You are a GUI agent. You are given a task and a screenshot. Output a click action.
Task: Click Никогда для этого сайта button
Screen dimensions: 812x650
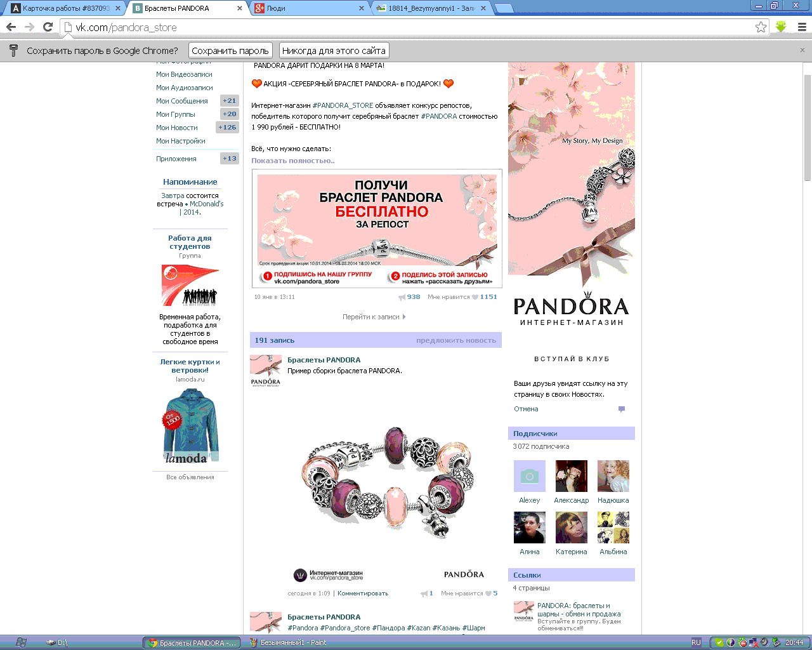pos(334,51)
